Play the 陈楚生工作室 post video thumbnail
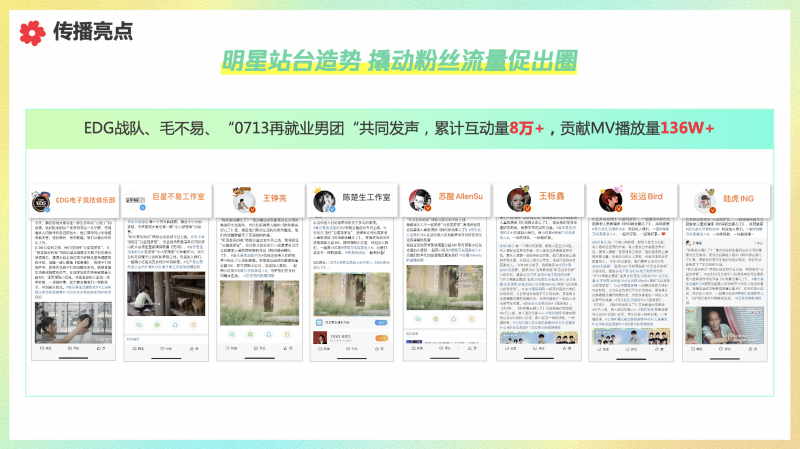Screen dimensions: 800x449 coord(352,294)
